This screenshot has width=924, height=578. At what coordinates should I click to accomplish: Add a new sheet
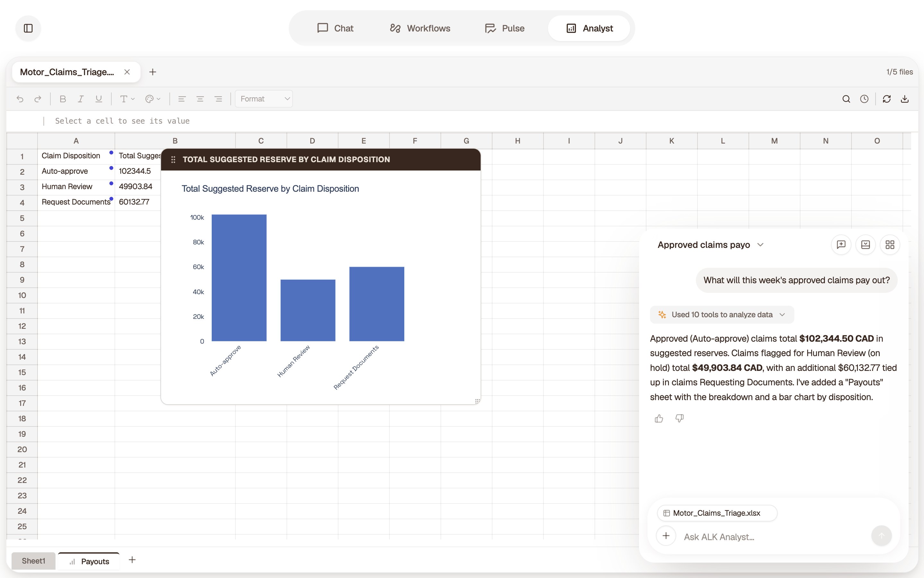coord(132,560)
